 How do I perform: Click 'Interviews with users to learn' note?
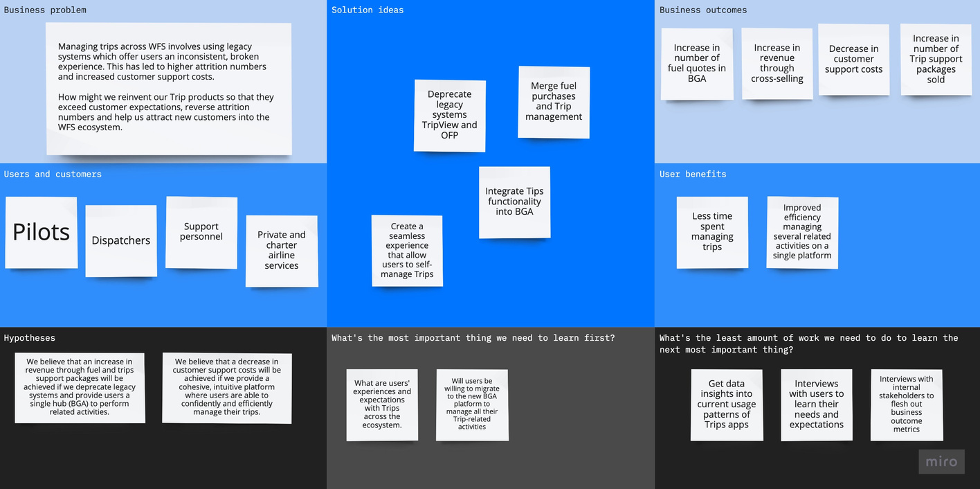pyautogui.click(x=817, y=405)
